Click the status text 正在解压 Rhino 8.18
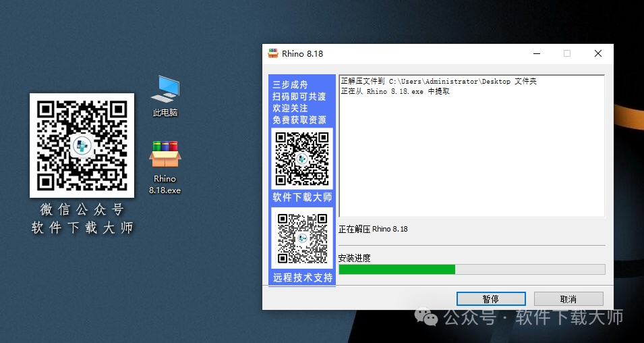The image size is (644, 343). [373, 229]
